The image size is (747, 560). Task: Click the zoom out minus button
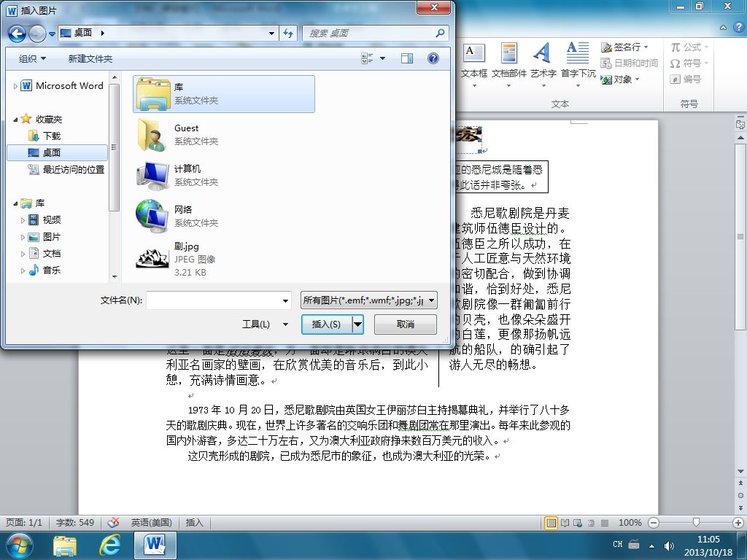pyautogui.click(x=654, y=523)
